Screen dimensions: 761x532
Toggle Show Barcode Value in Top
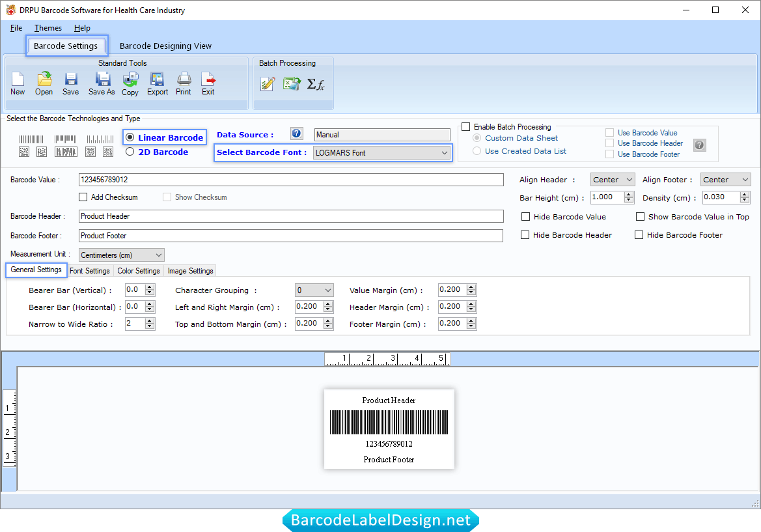[641, 216]
